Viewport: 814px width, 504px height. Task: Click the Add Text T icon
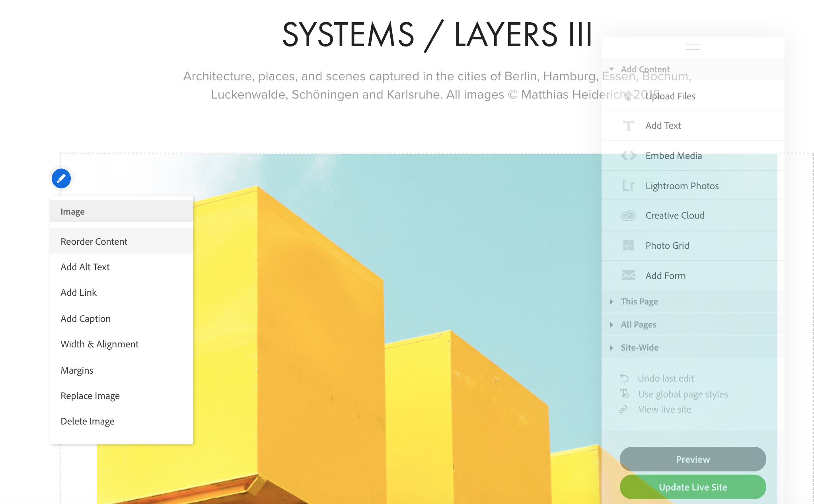628,126
